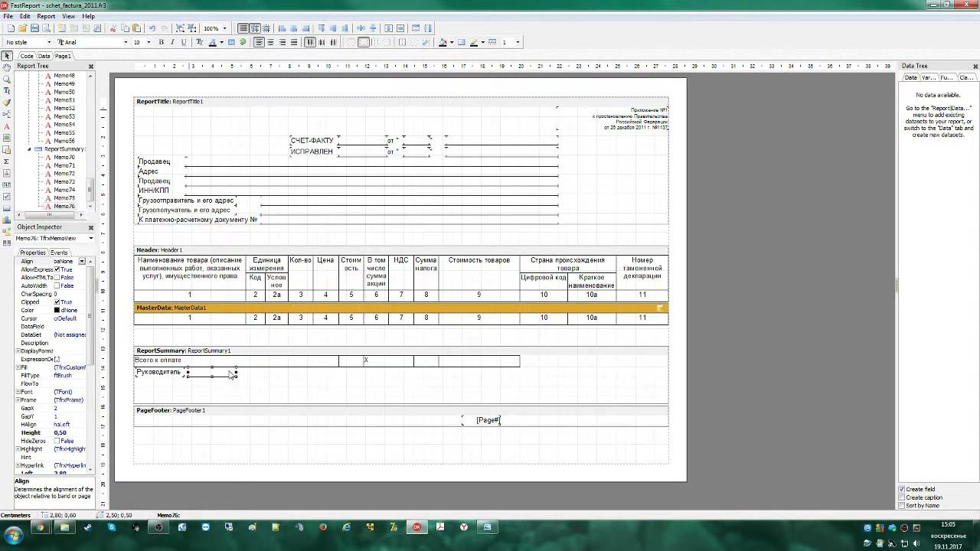The width and height of the screenshot is (980, 551).
Task: Open the Report menu
Action: coord(46,16)
